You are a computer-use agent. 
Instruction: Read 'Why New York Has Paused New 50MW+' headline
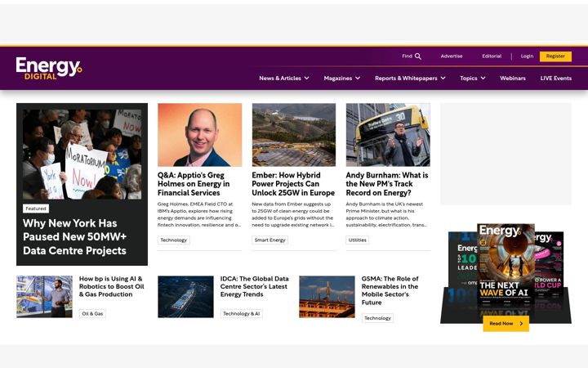[x=74, y=237]
